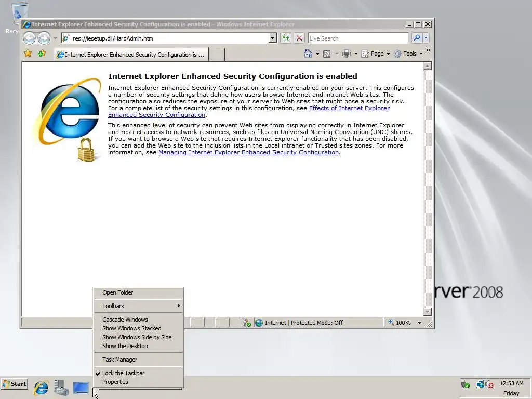
Task: Open a new blank tab button
Action: 217,55
